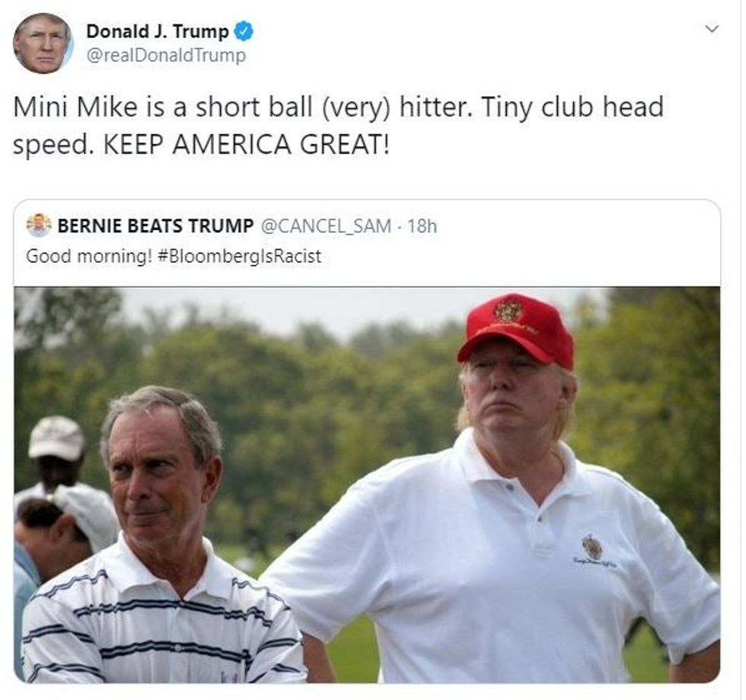Click the "KEEP AMERICA GREAT!" text
This screenshot has width=746, height=700.
click(247, 145)
